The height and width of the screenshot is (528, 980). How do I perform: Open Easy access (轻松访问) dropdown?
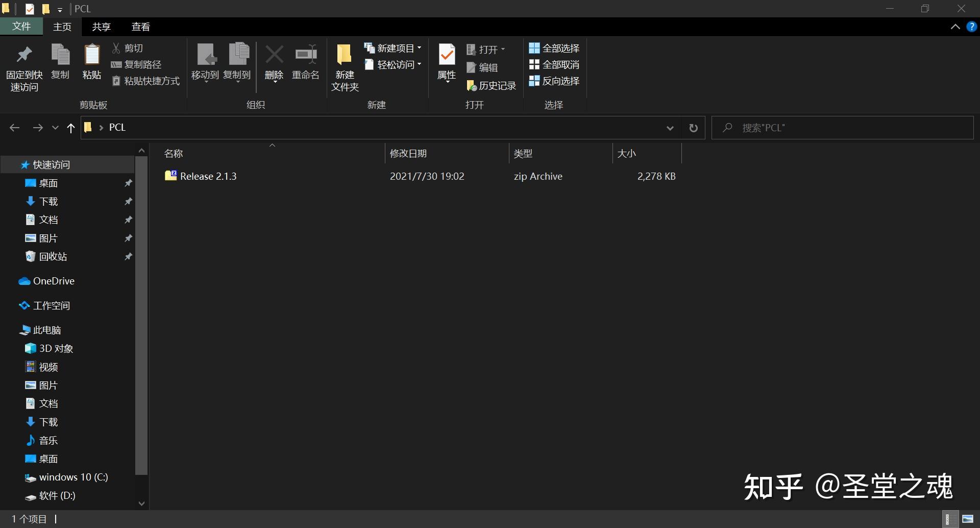coord(393,64)
